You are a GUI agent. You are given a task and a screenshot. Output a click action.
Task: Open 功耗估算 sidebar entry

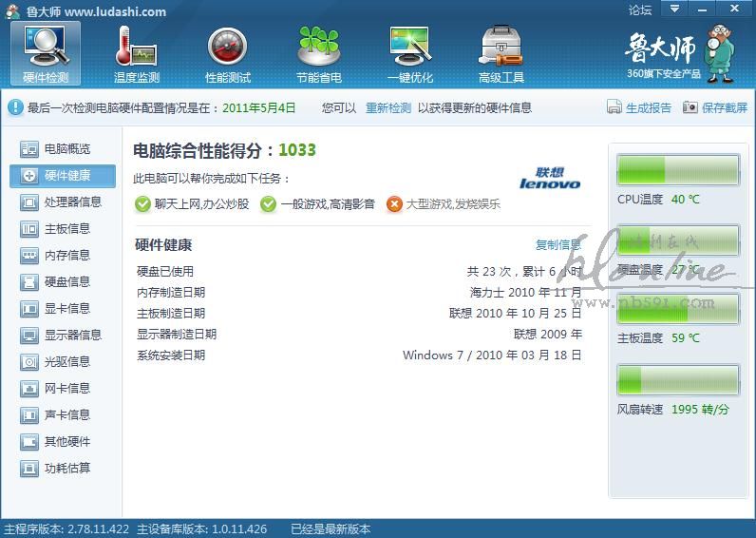coord(63,468)
